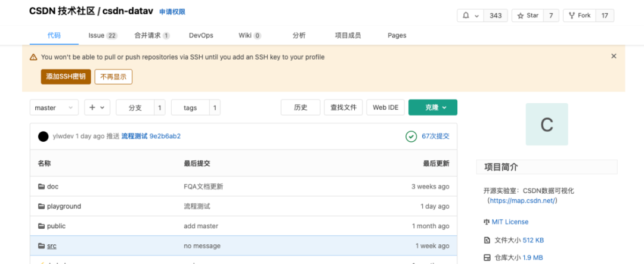Click the commit hash 9e2b6ab2
Image resolution: width=644 pixels, height=264 pixels.
(x=165, y=136)
